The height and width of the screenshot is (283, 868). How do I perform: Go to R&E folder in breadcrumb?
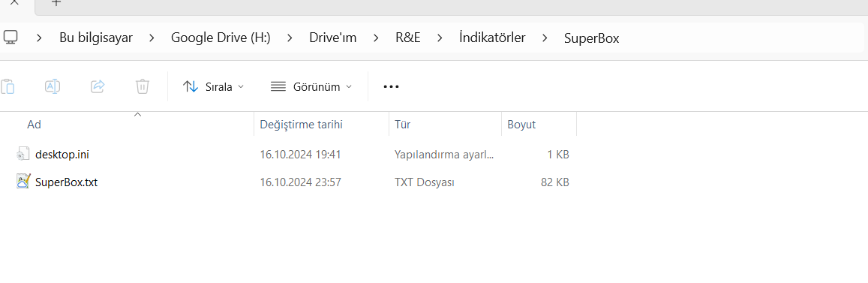point(408,38)
